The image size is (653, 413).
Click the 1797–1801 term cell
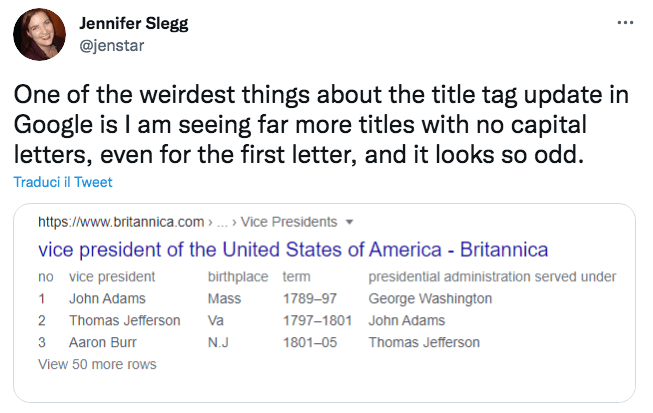pyautogui.click(x=317, y=321)
